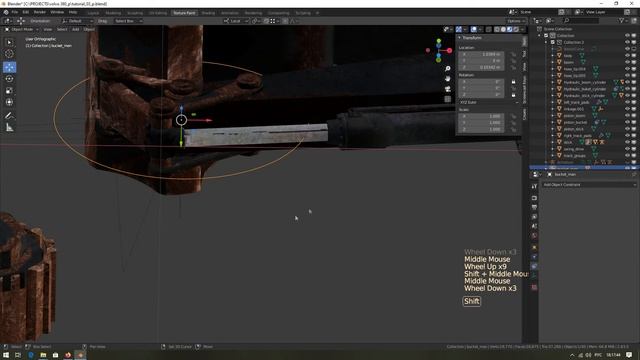
Task: Select solid viewport shading
Action: pos(503,29)
